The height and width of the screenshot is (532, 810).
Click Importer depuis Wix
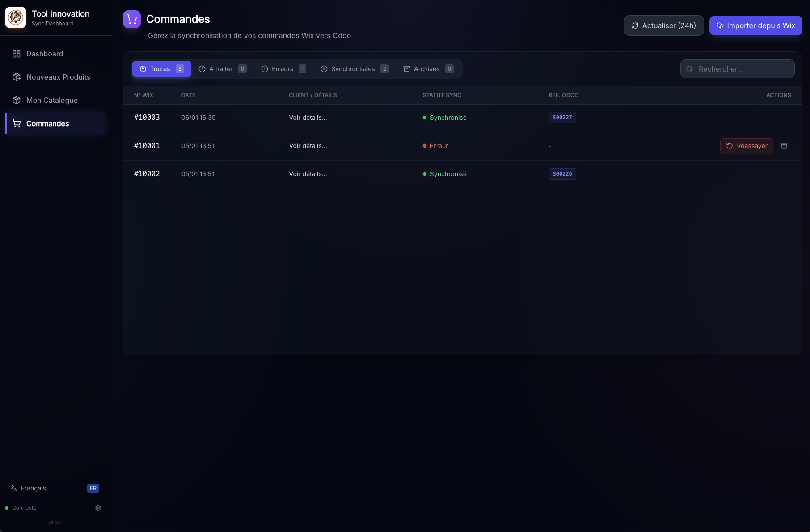pyautogui.click(x=755, y=25)
